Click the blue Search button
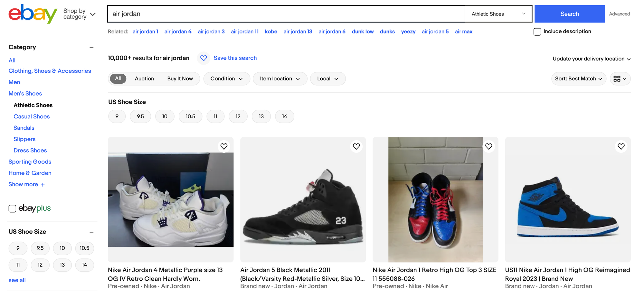Image resolution: width=644 pixels, height=293 pixels. tap(570, 14)
